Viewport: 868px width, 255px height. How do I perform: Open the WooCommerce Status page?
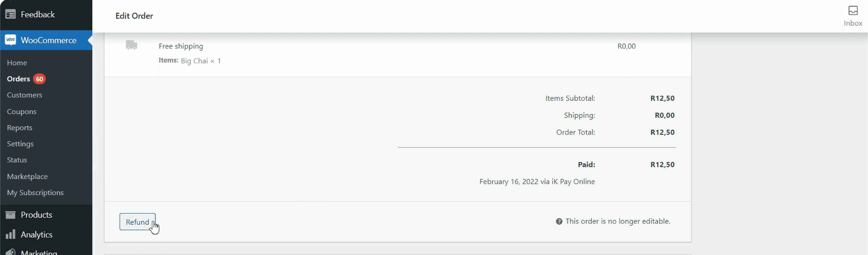pyautogui.click(x=17, y=160)
